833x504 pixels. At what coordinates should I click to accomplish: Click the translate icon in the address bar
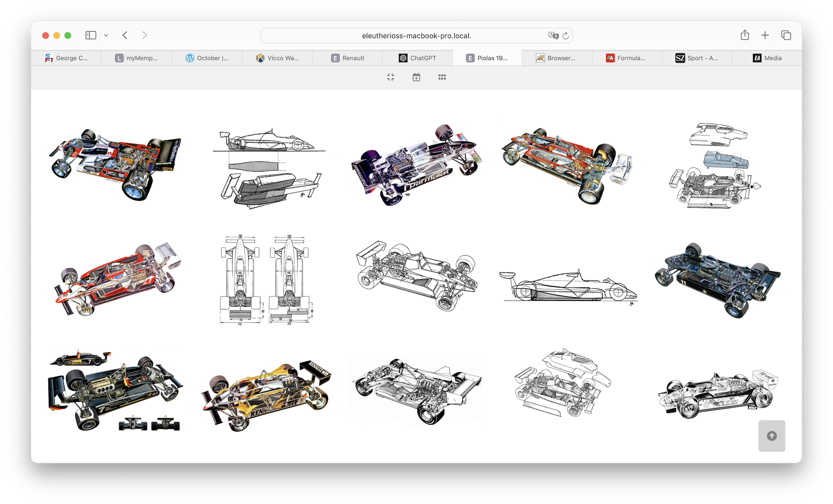(553, 36)
